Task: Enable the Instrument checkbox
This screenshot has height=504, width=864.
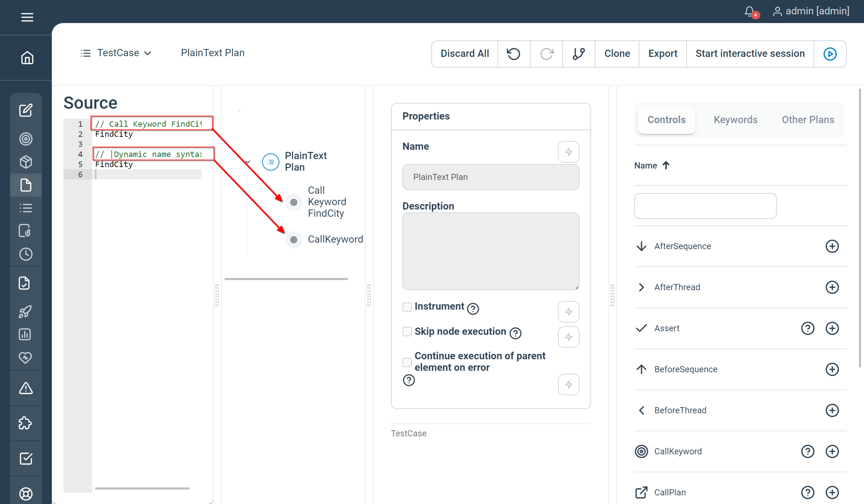Action: coord(407,307)
